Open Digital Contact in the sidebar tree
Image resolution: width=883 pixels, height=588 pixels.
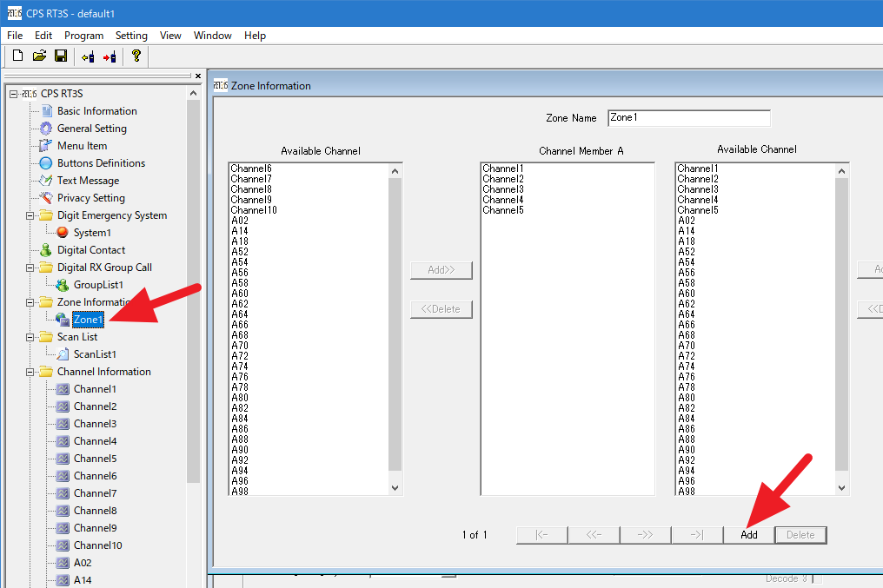tap(90, 250)
